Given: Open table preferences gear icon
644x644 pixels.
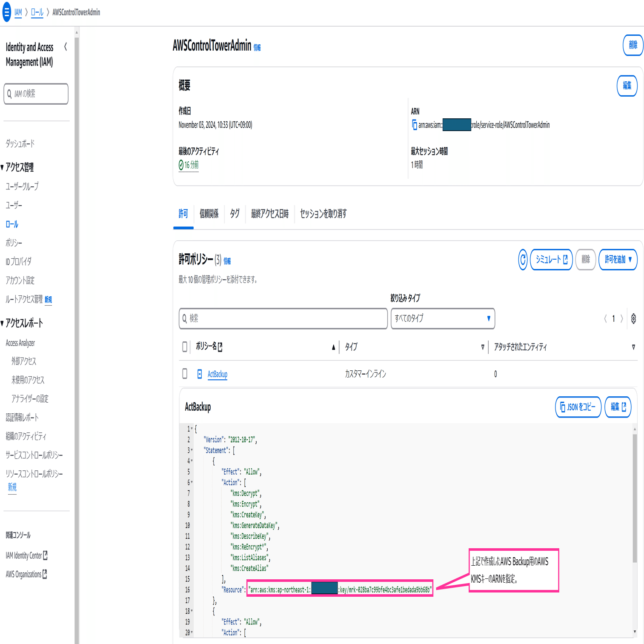Looking at the screenshot, I should 633,318.
